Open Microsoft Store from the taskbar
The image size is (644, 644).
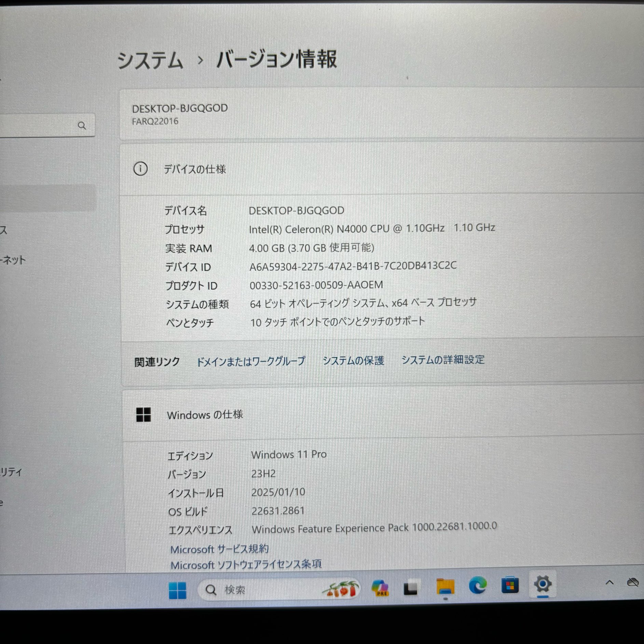coord(510,585)
